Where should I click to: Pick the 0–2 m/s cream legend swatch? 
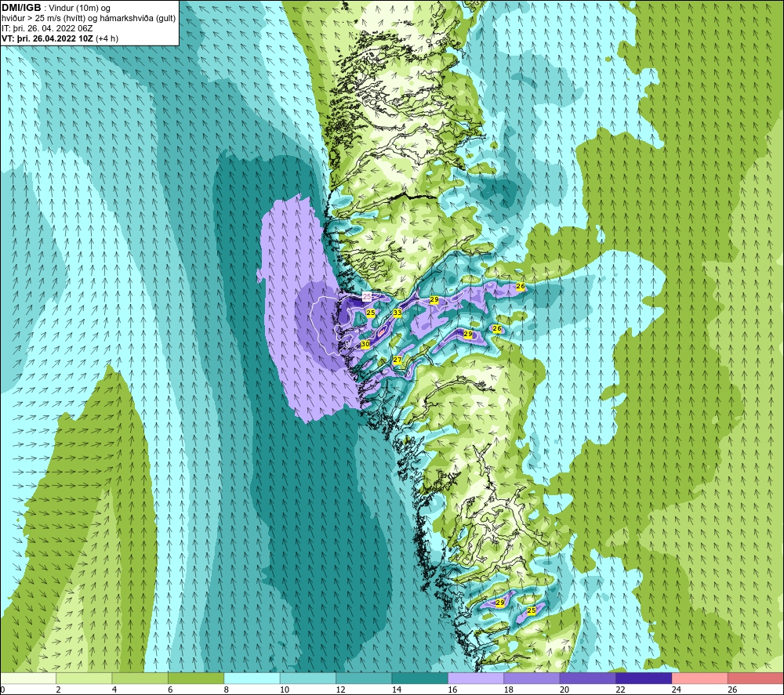click(28, 678)
